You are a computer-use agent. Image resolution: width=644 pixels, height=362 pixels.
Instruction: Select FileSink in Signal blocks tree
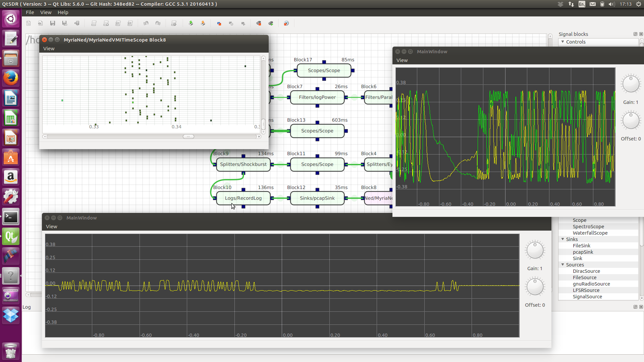pos(581,246)
